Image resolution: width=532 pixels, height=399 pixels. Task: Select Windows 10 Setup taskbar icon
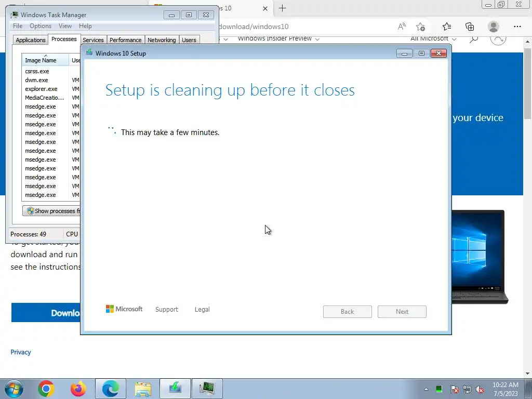175,389
